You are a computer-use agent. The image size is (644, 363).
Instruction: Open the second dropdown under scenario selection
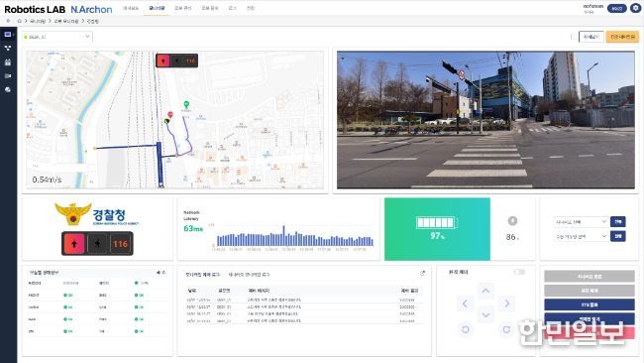point(581,236)
